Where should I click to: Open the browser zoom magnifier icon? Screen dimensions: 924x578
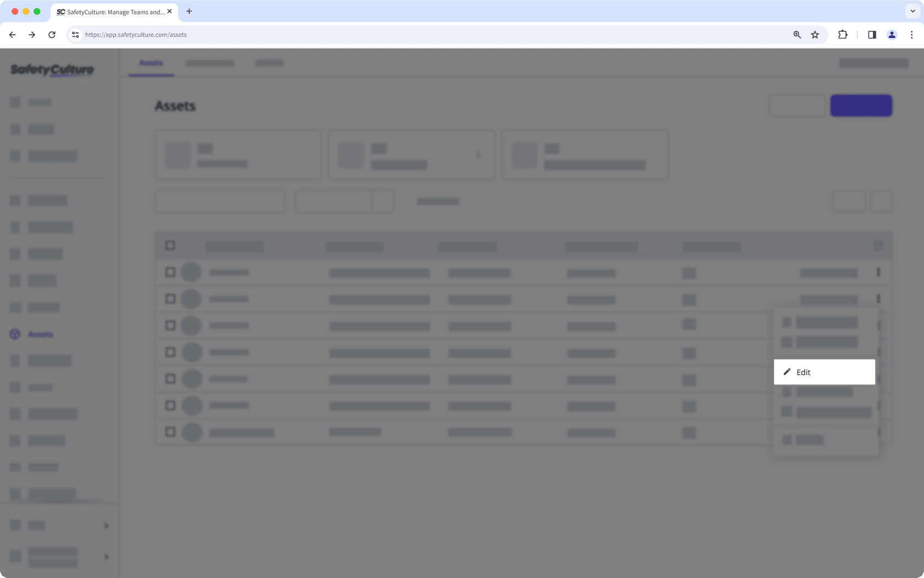coord(797,35)
